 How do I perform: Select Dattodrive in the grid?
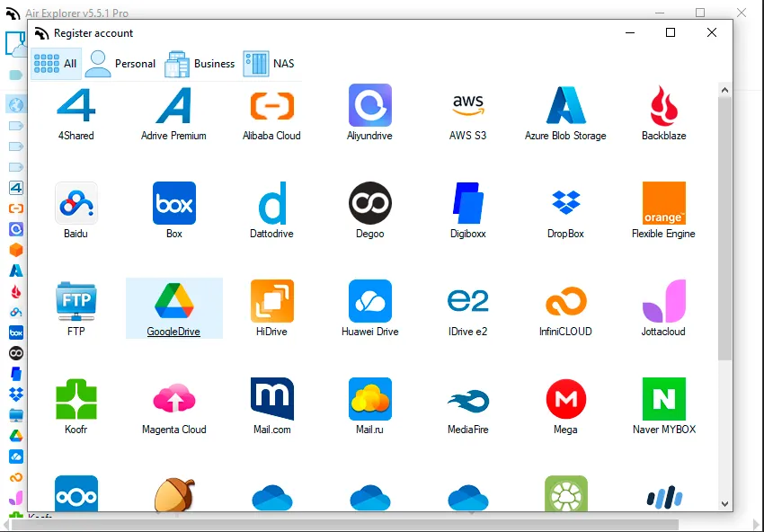(x=271, y=203)
